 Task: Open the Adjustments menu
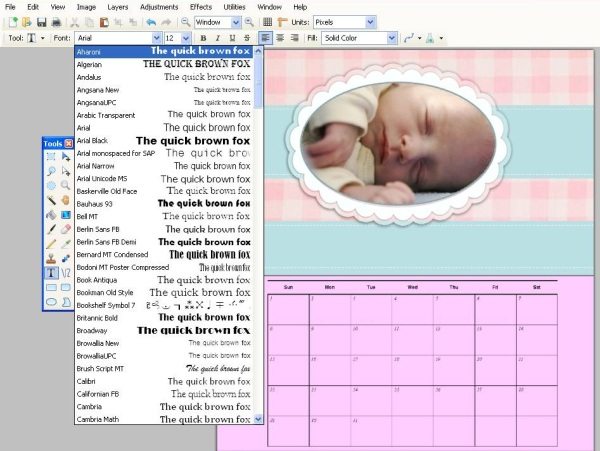[x=158, y=6]
